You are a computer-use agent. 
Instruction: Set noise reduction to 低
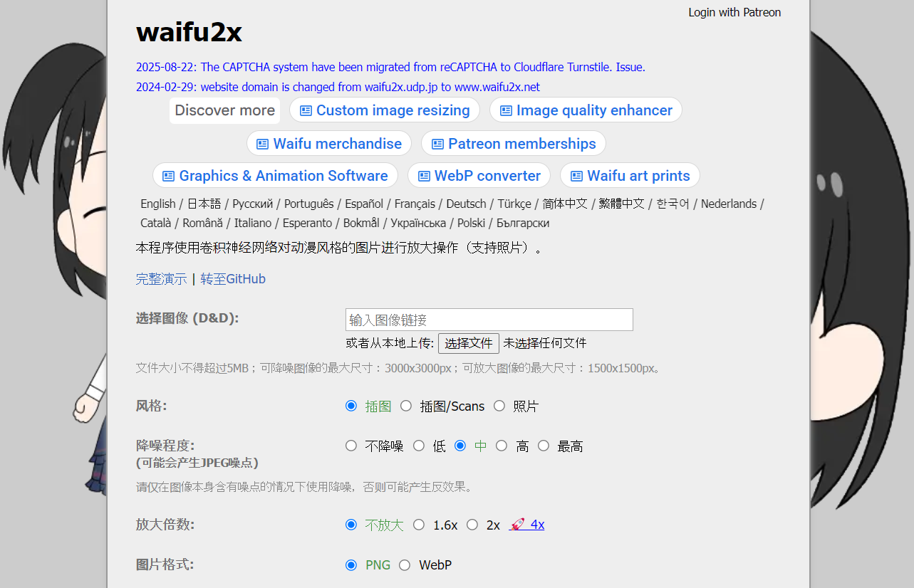coord(419,446)
